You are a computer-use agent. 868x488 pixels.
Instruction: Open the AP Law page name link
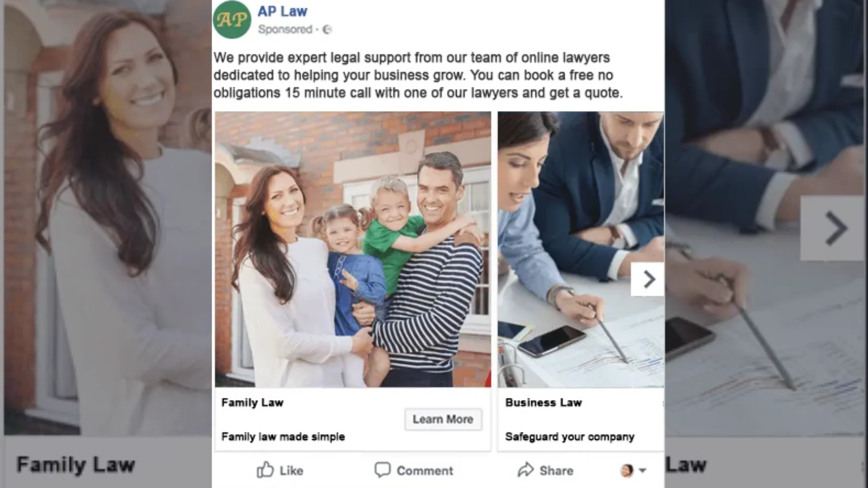282,11
